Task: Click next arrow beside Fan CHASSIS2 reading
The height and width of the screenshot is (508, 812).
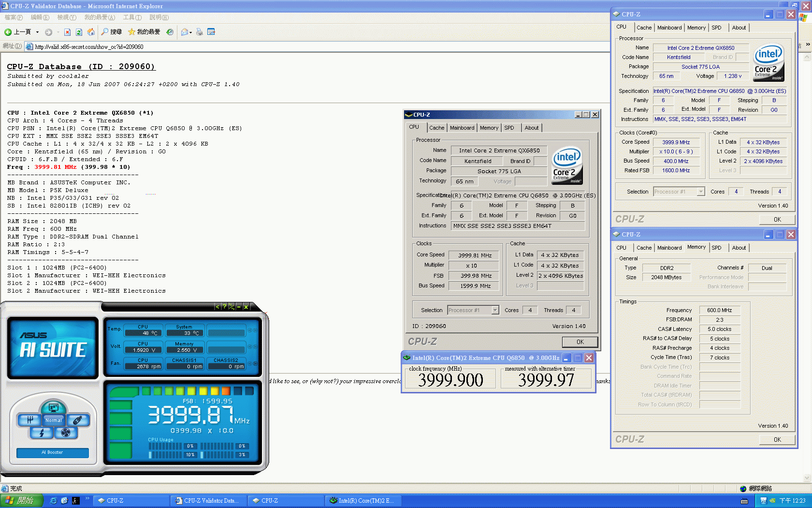Action: click(255, 364)
